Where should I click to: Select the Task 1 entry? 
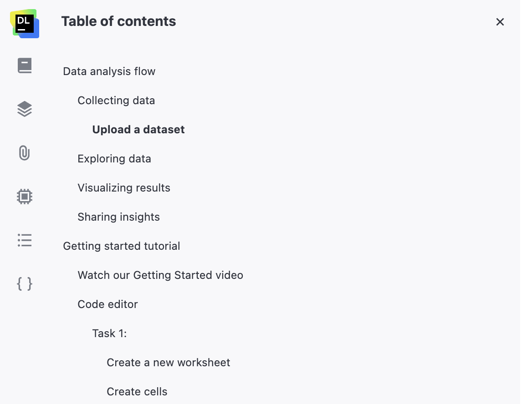pos(109,333)
